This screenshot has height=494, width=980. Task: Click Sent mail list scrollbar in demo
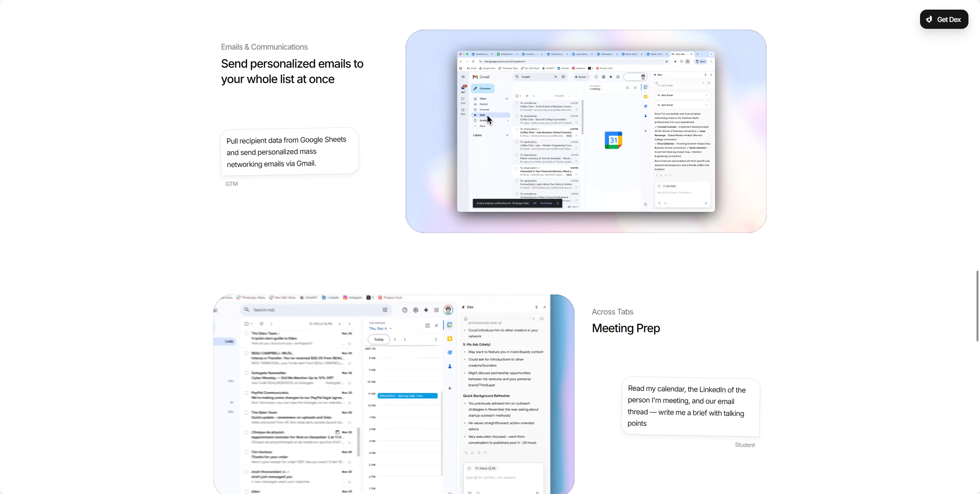click(x=583, y=117)
